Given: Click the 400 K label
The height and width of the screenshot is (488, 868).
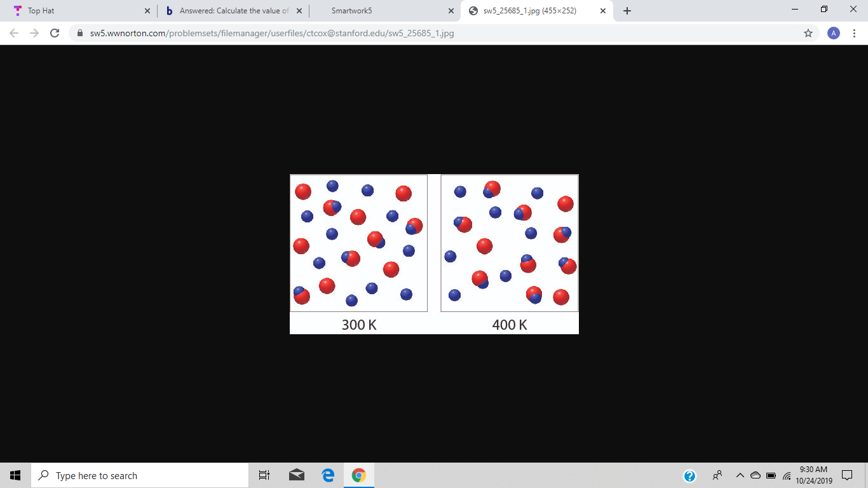Looking at the screenshot, I should (510, 325).
